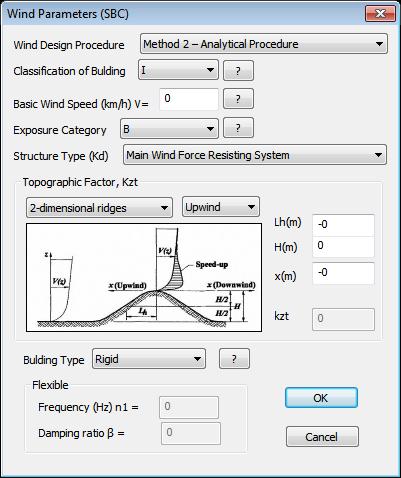The width and height of the screenshot is (401, 478).
Task: Click the Lh(m) input field
Action: click(343, 225)
